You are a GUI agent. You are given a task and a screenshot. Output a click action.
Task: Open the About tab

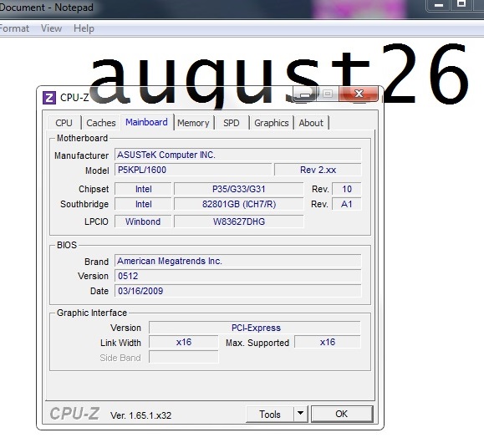(311, 123)
